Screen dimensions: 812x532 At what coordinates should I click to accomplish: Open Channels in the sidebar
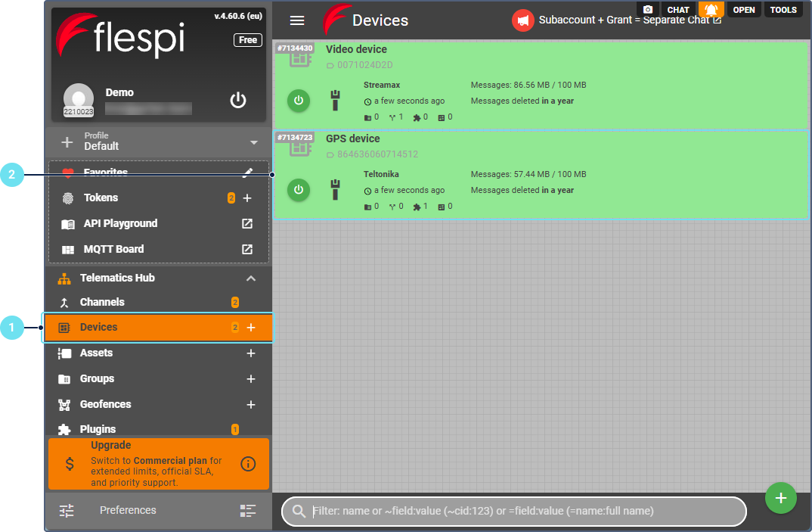coord(102,302)
